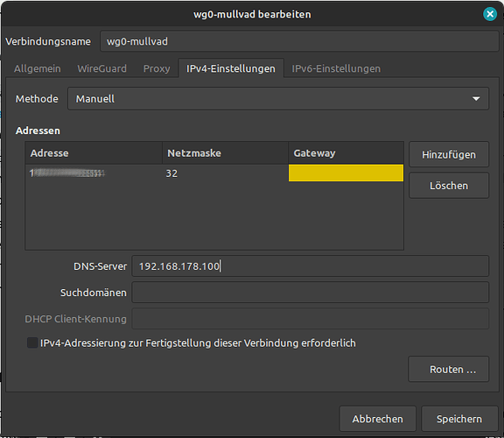Select the Manuell method combo box
This screenshot has height=438, width=504.
(278, 99)
